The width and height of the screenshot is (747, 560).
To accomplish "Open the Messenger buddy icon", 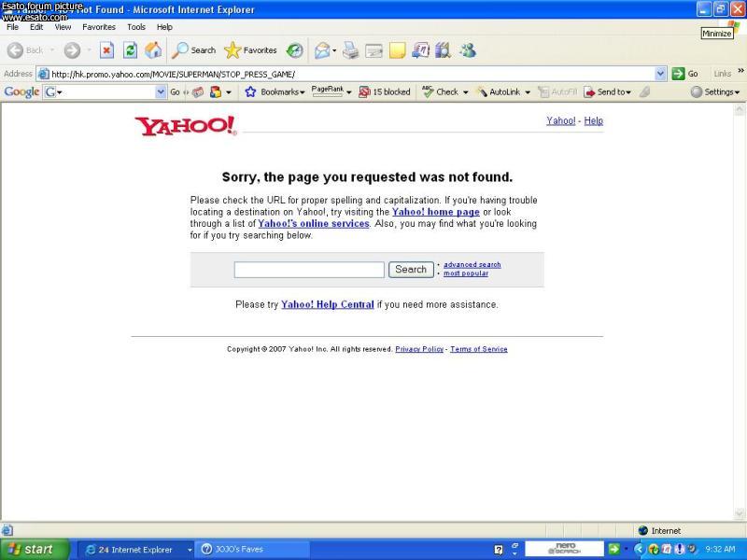I will [468, 50].
